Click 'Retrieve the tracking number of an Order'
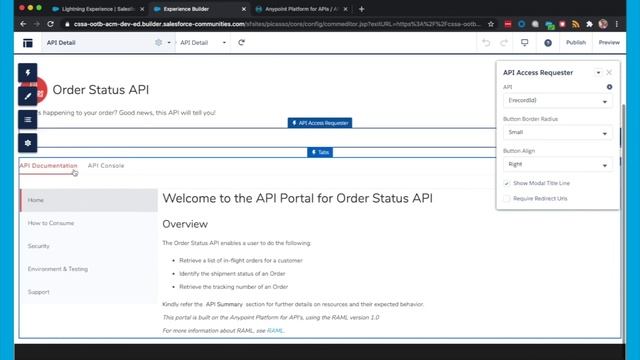 coord(233,287)
